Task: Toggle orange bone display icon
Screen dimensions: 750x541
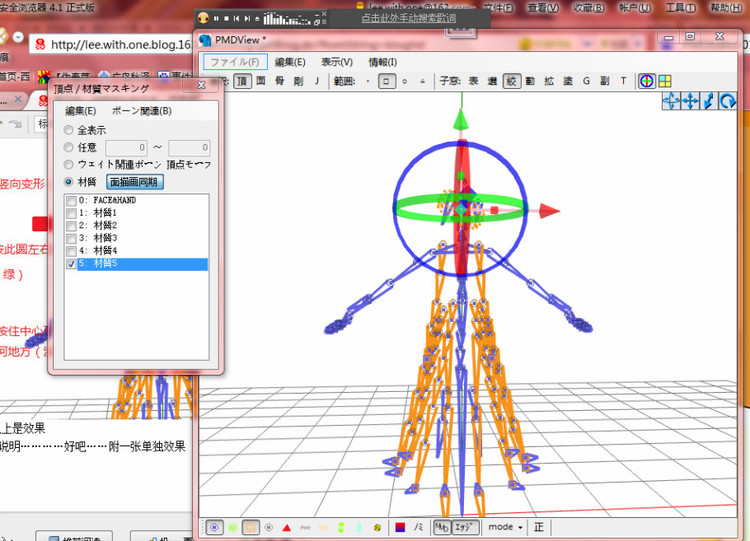Action: point(251,527)
